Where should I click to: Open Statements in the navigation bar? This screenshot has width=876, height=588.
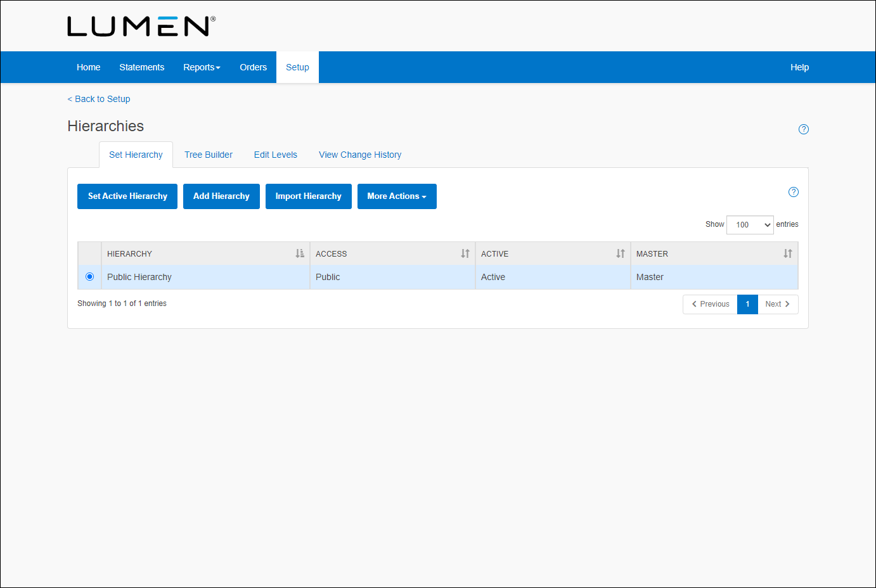tap(141, 67)
